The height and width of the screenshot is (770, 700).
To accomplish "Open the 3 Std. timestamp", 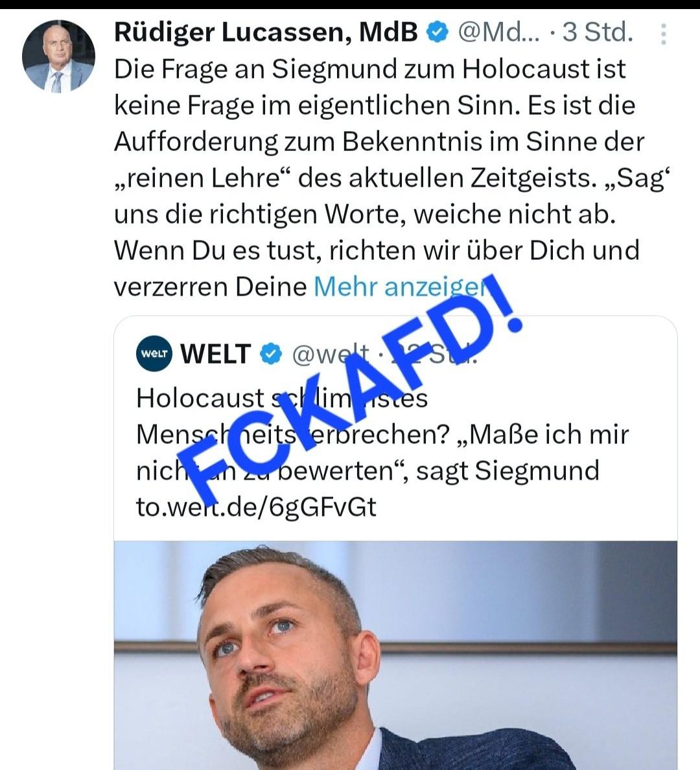I will 598,33.
